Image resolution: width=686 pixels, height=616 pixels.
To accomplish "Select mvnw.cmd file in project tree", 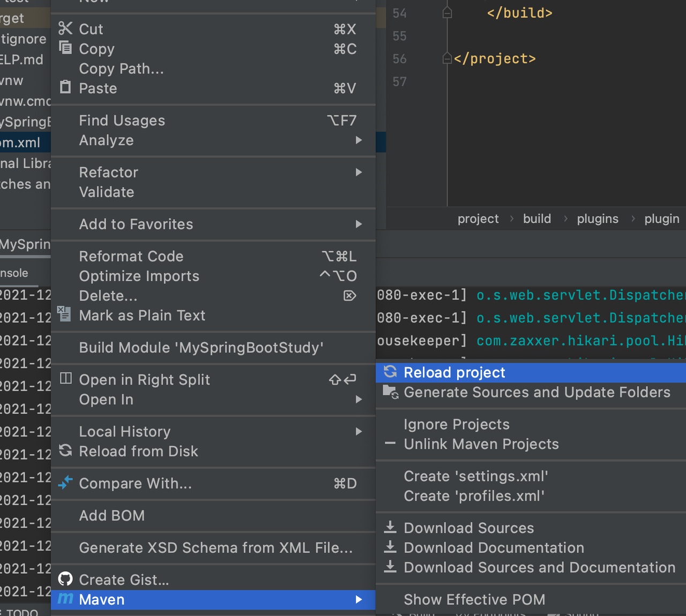I will (x=25, y=101).
